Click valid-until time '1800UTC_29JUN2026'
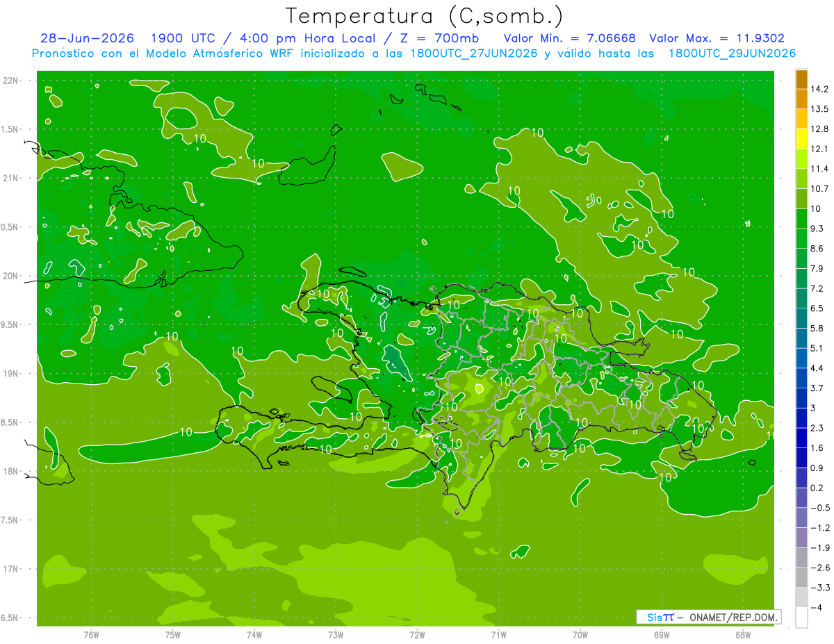This screenshot has height=644, width=834. click(x=732, y=53)
